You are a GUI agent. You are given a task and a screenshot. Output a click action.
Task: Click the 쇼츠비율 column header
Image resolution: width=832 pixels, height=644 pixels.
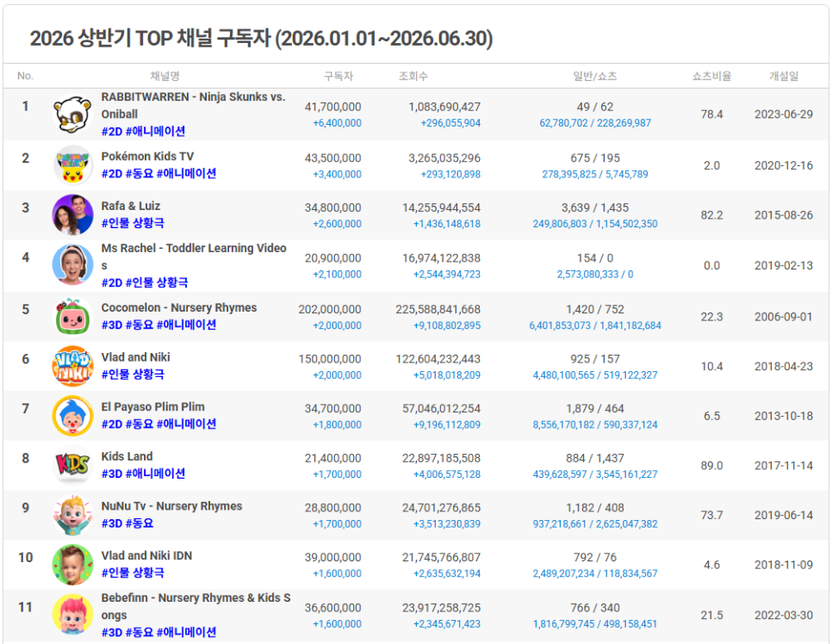coord(711,76)
